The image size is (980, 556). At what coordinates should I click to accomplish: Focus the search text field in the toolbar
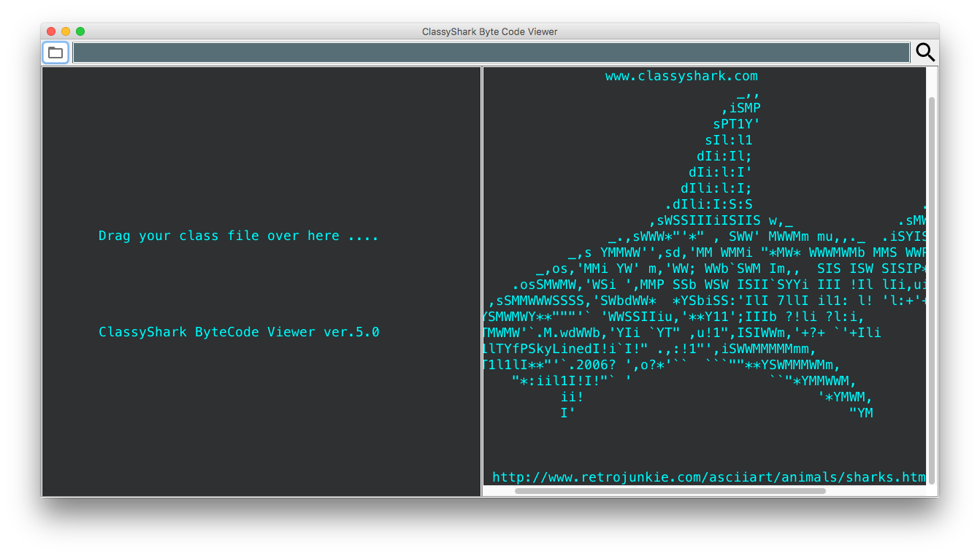491,53
